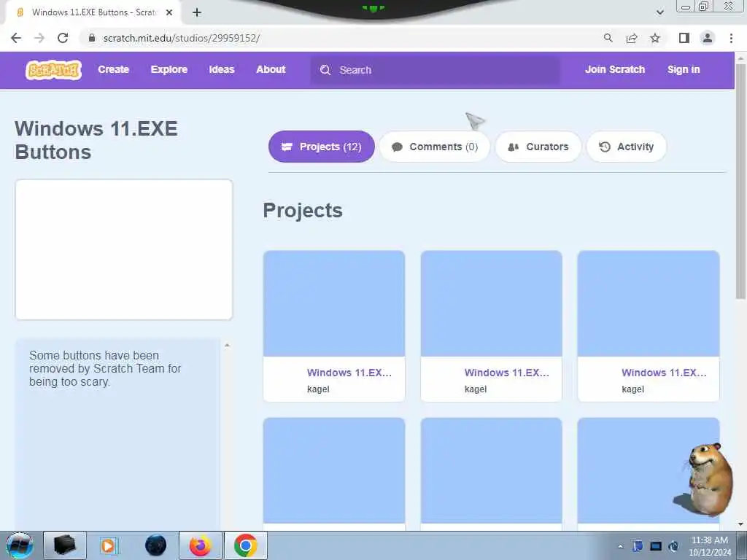Screen dimensions: 747x560
Task: Click Sign in
Action: pyautogui.click(x=684, y=69)
